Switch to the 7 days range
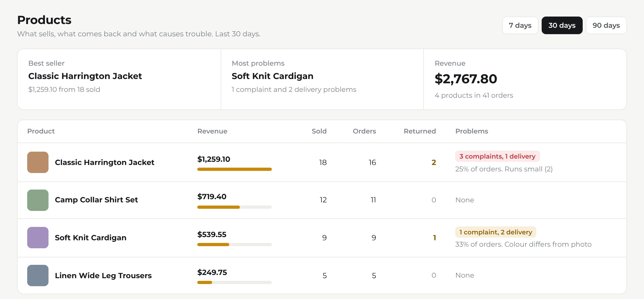This screenshot has width=644, height=299. coord(520,25)
